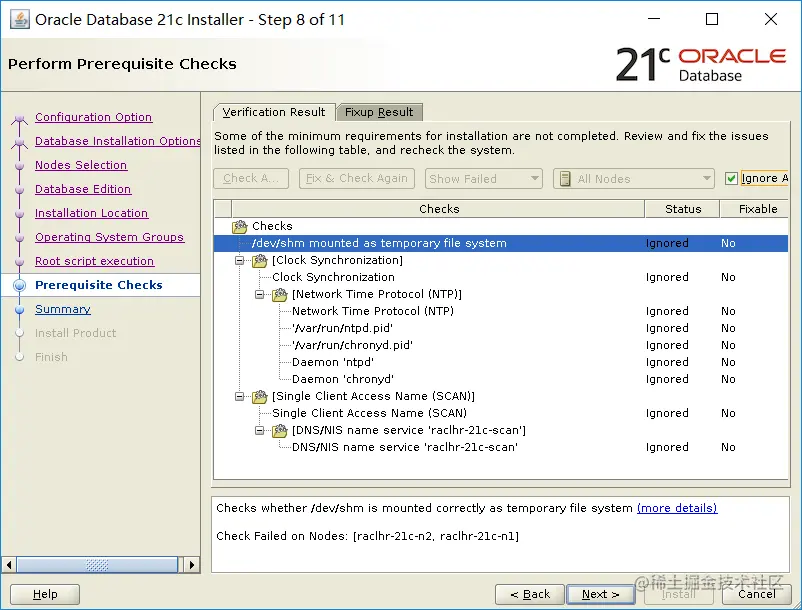Collapse the [Single Client Access Name (SCAN)] group
802x610 pixels.
(239, 396)
